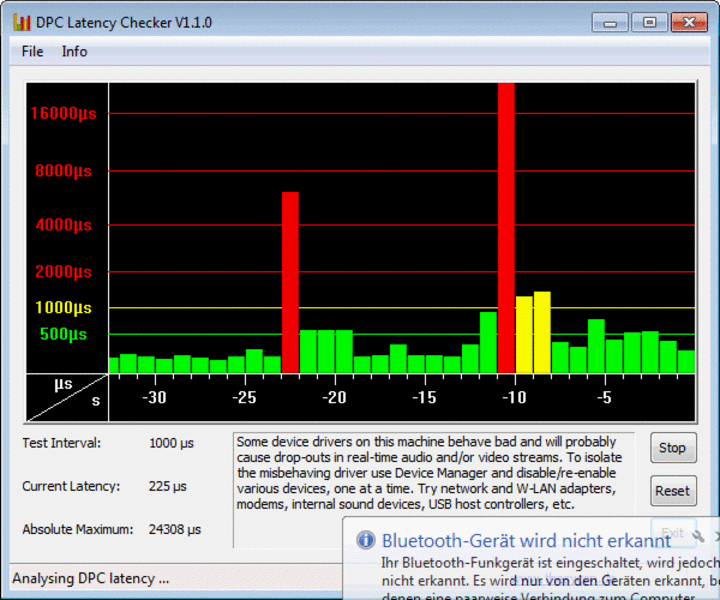Maximize the DPC Latency Checker window
Screen dimensions: 720x600
tap(649, 22)
